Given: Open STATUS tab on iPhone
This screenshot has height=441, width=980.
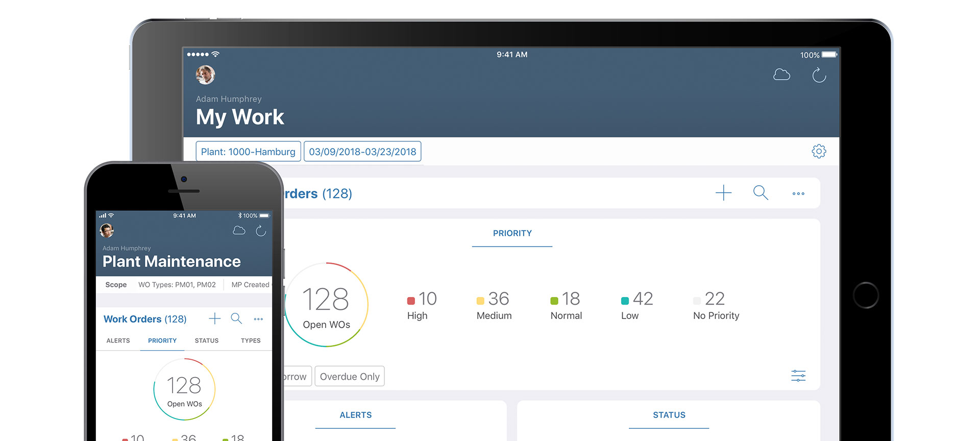Looking at the screenshot, I should 207,340.
